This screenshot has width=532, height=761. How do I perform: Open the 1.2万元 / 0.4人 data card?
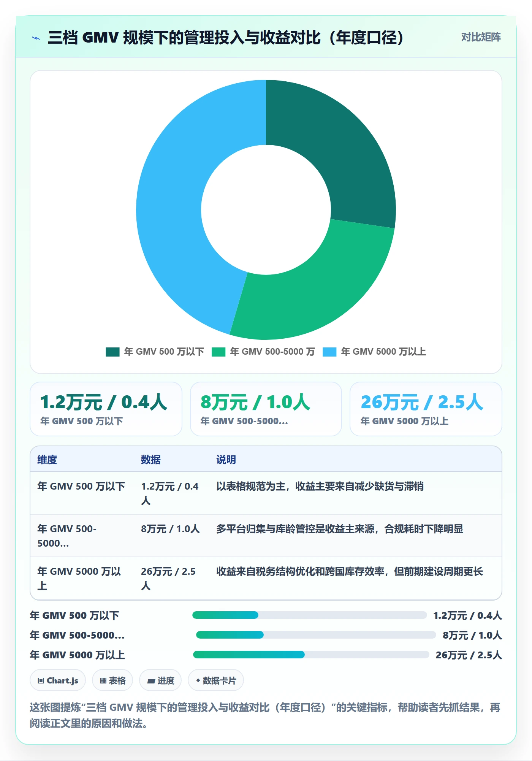pyautogui.click(x=106, y=409)
